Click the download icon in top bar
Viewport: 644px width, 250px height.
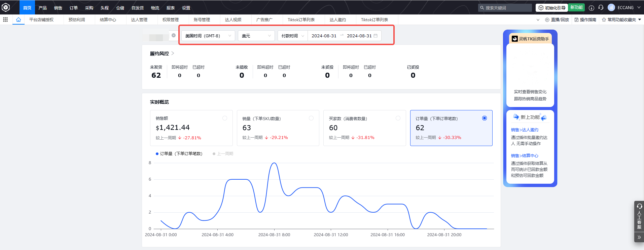pyautogui.click(x=591, y=8)
